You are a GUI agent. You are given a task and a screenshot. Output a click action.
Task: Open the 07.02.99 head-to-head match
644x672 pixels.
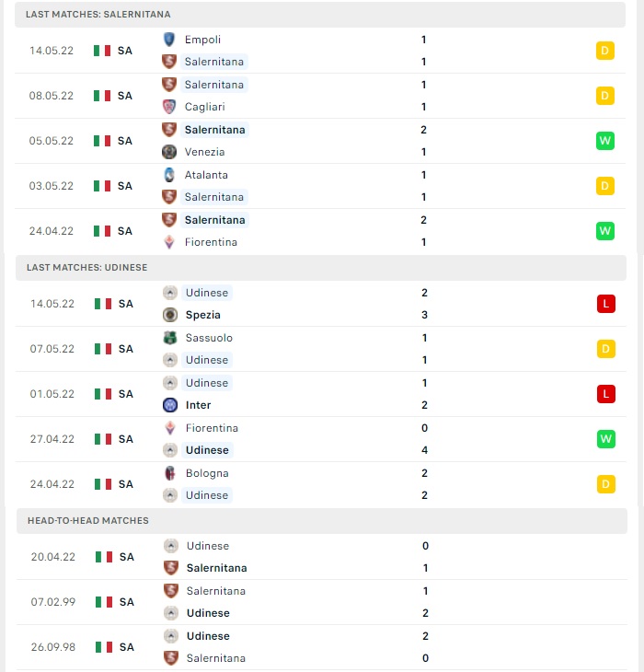pyautogui.click(x=322, y=602)
